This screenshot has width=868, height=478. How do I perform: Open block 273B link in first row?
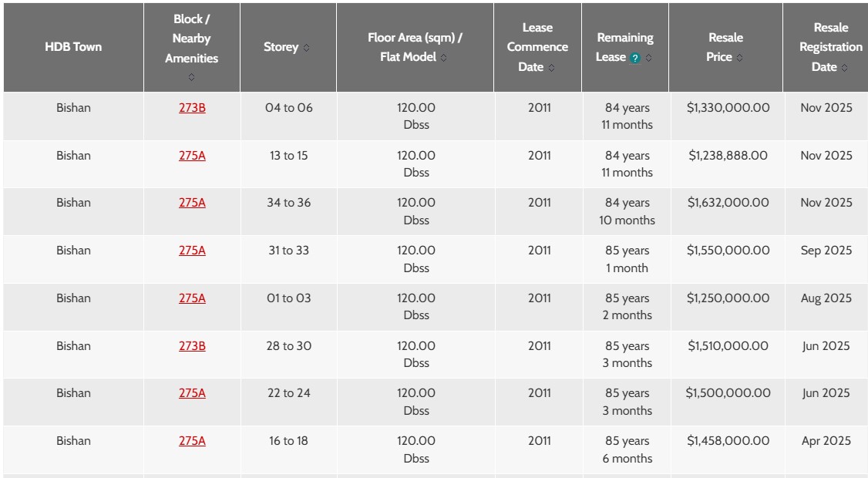[x=192, y=108]
